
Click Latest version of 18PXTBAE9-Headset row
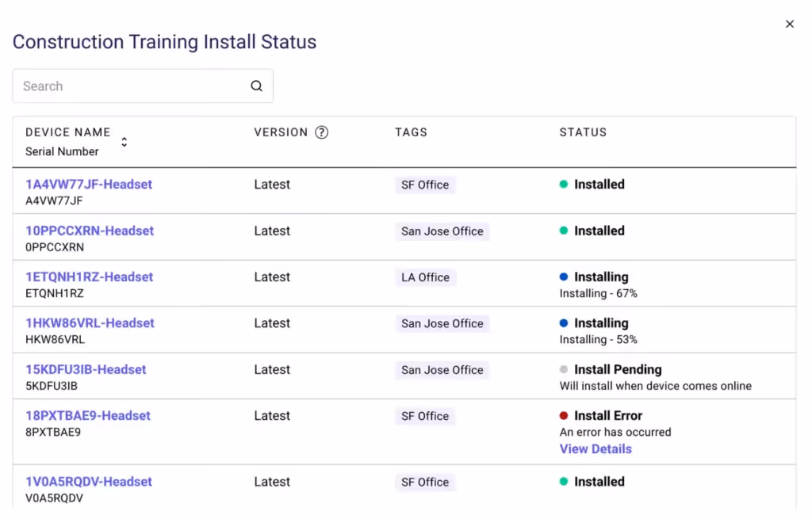pos(272,415)
